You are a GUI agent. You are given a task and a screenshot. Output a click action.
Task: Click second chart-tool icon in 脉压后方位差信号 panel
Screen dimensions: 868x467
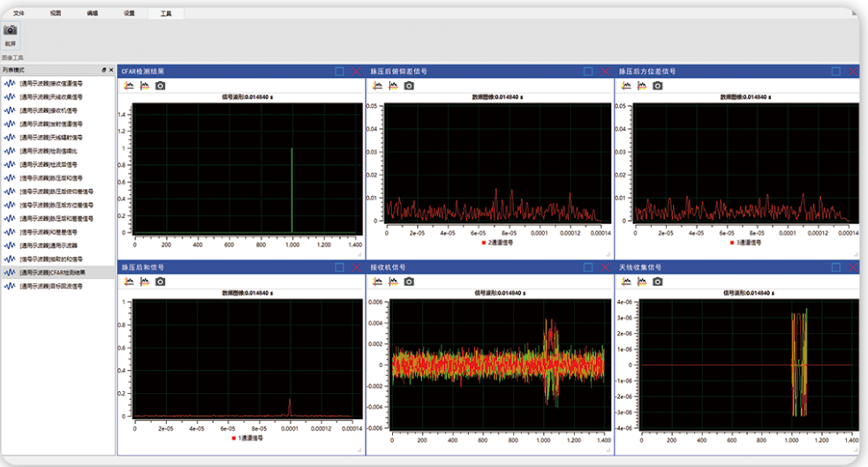642,86
